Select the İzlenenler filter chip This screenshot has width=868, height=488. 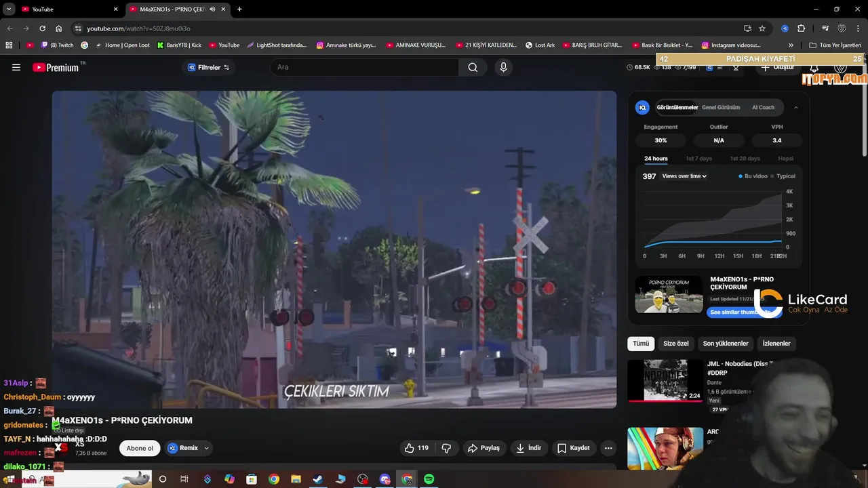pyautogui.click(x=776, y=344)
